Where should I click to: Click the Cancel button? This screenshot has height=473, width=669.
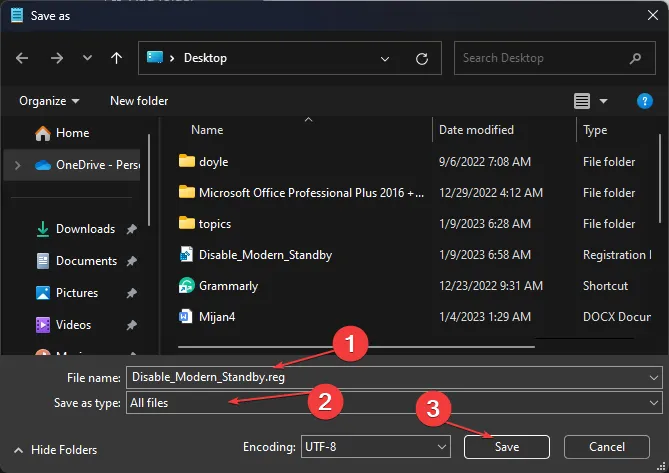tap(607, 447)
